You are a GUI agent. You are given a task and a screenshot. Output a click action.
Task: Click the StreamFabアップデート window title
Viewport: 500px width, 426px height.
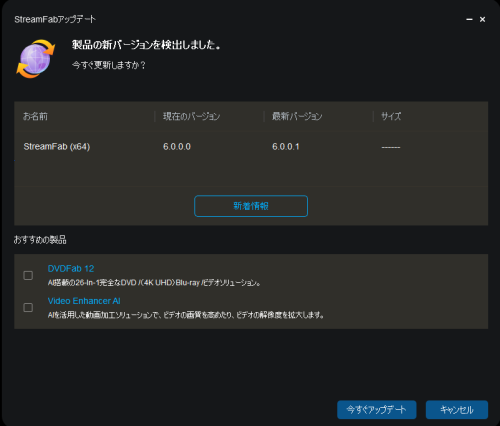(x=55, y=19)
